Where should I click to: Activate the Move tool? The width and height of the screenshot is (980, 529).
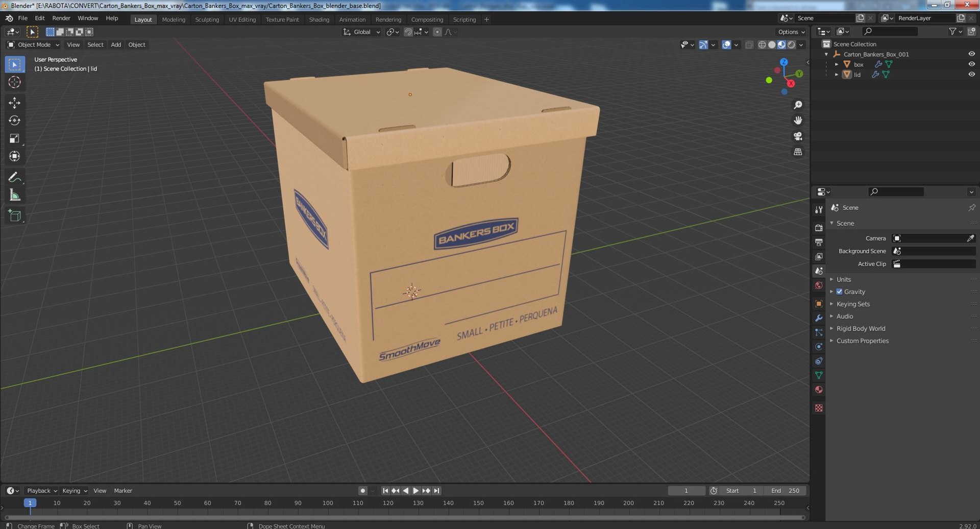click(14, 103)
